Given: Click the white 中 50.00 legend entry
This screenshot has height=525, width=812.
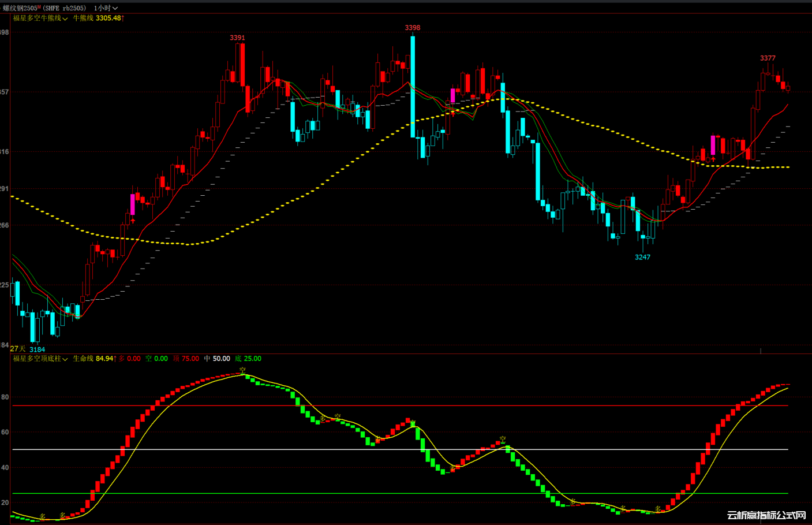Looking at the screenshot, I should tap(217, 359).
